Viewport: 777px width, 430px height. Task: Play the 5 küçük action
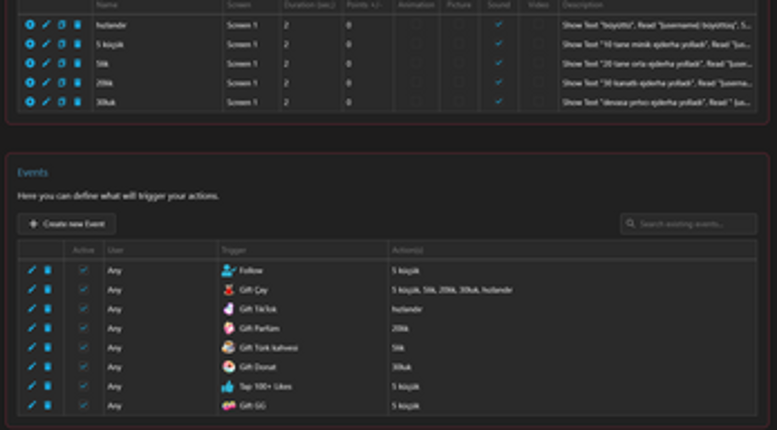(30, 44)
